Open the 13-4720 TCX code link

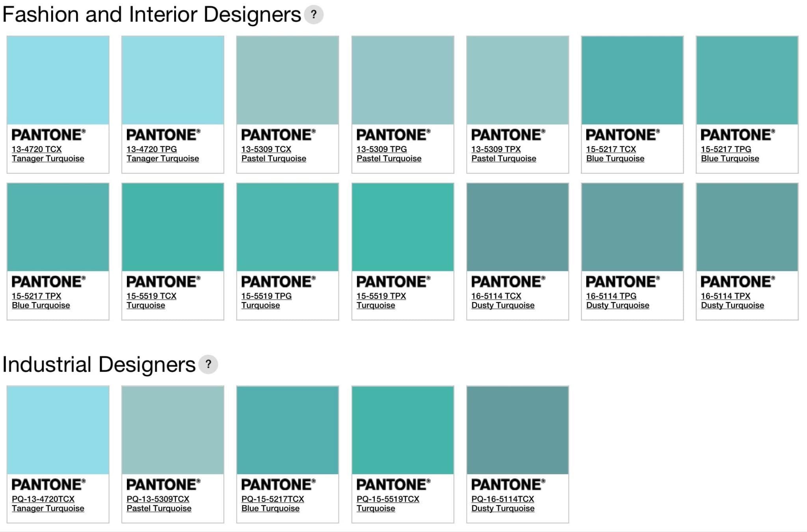pyautogui.click(x=37, y=149)
